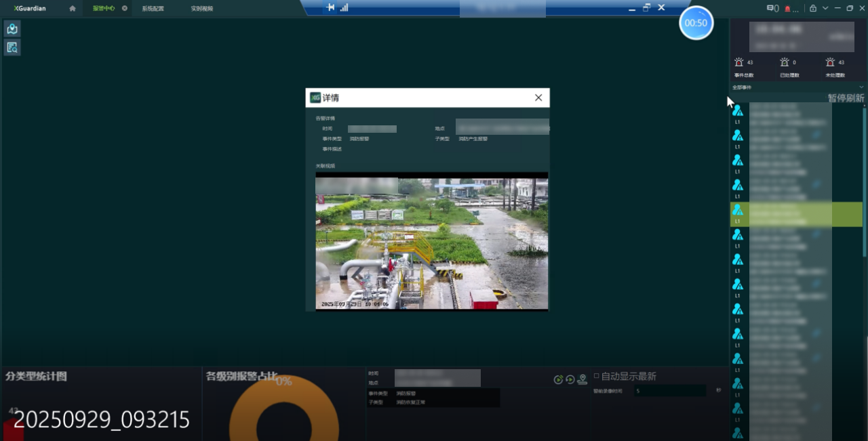This screenshot has width=868, height=441.
Task: Click the recorded video replay icon
Action: (x=570, y=380)
